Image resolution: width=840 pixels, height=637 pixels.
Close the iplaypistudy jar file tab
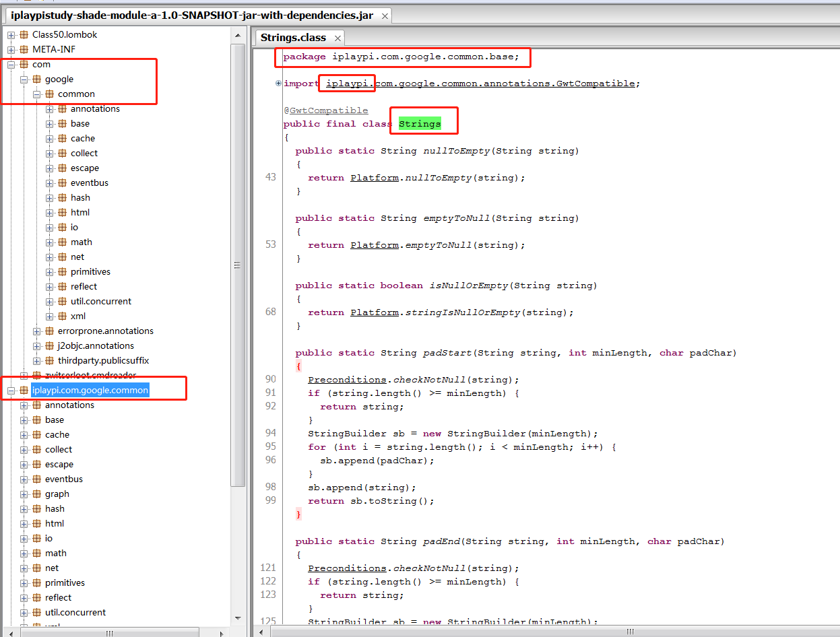tap(385, 15)
